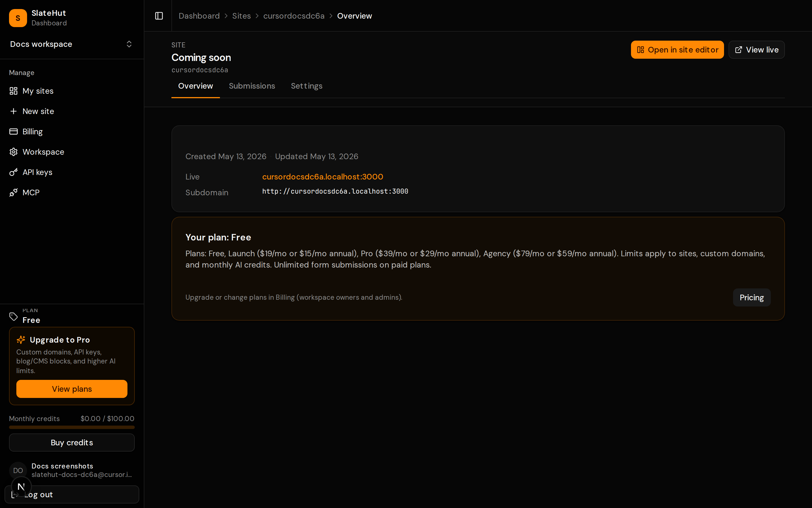Open MCP in sidebar

pos(72,192)
